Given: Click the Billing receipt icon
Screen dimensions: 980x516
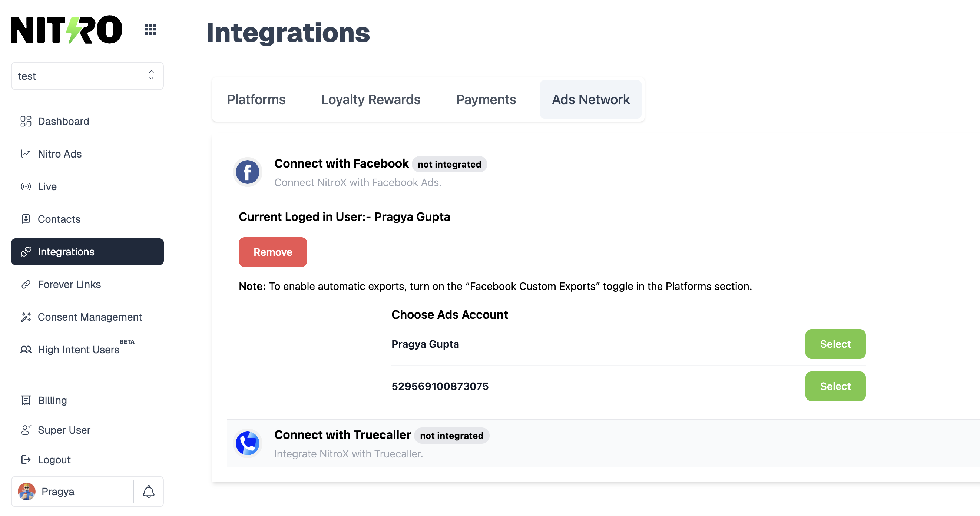Looking at the screenshot, I should [x=26, y=400].
